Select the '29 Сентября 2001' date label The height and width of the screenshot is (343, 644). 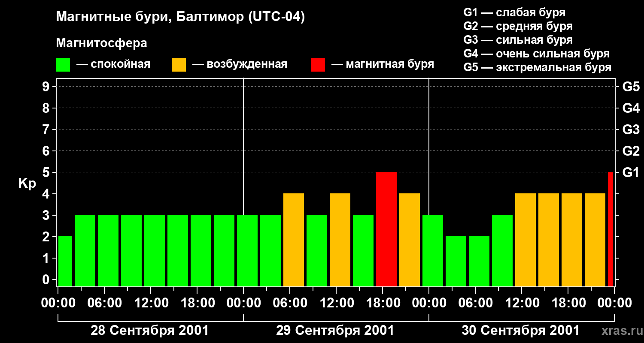(x=335, y=331)
